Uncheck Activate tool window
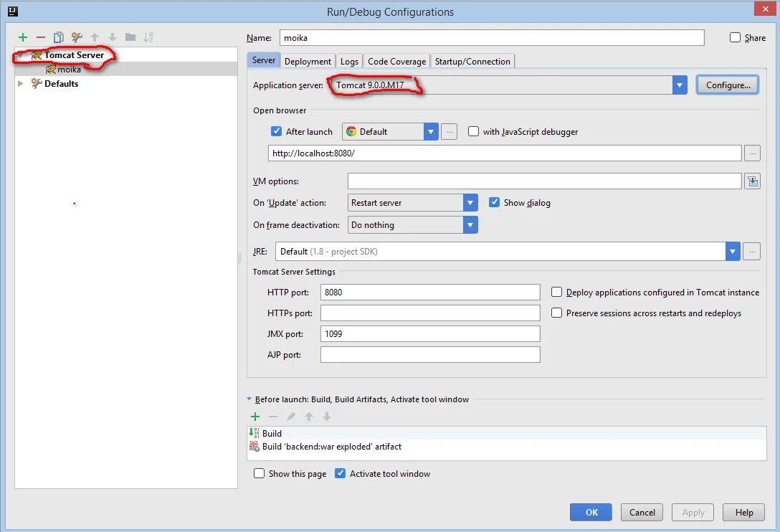This screenshot has height=532, width=780. coord(340,473)
